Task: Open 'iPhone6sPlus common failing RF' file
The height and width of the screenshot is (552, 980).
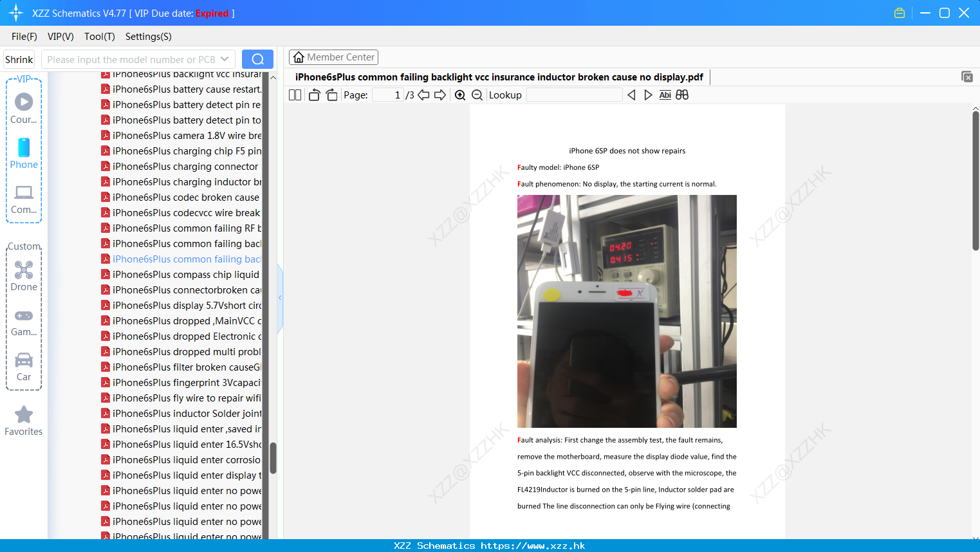Action: (181, 228)
